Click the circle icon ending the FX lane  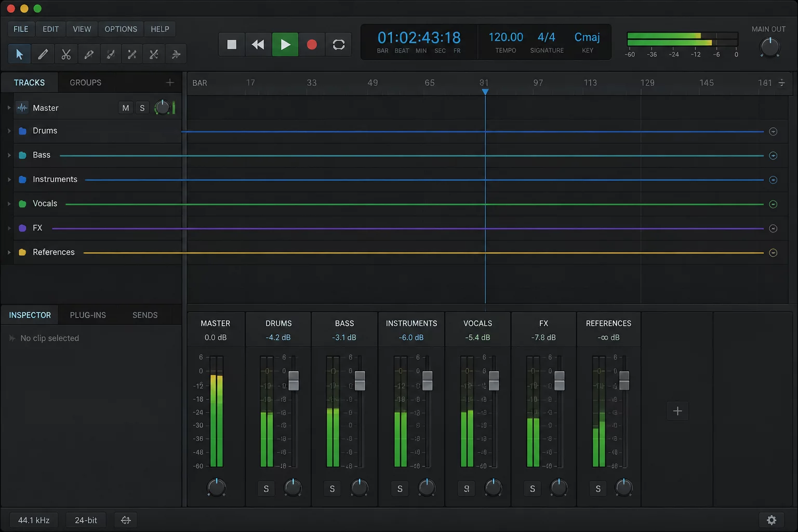click(773, 229)
